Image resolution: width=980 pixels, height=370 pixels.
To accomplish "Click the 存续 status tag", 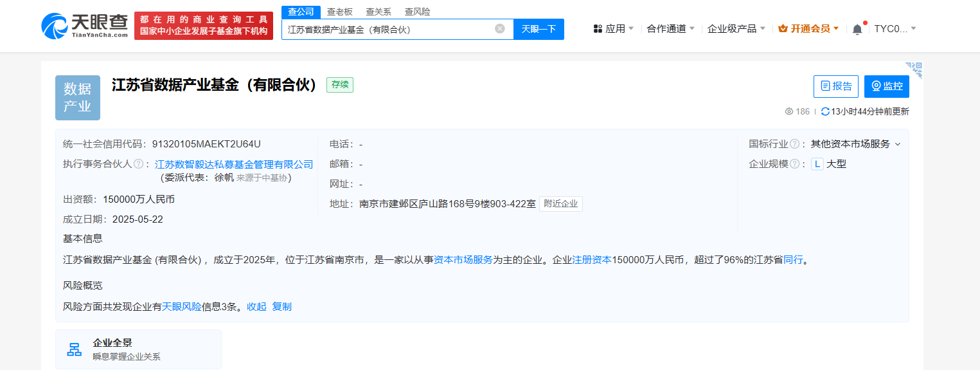I will [340, 85].
